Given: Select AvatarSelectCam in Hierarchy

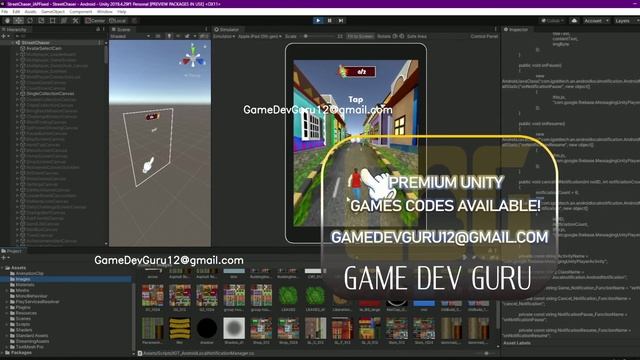Looking at the screenshot, I should (44, 48).
